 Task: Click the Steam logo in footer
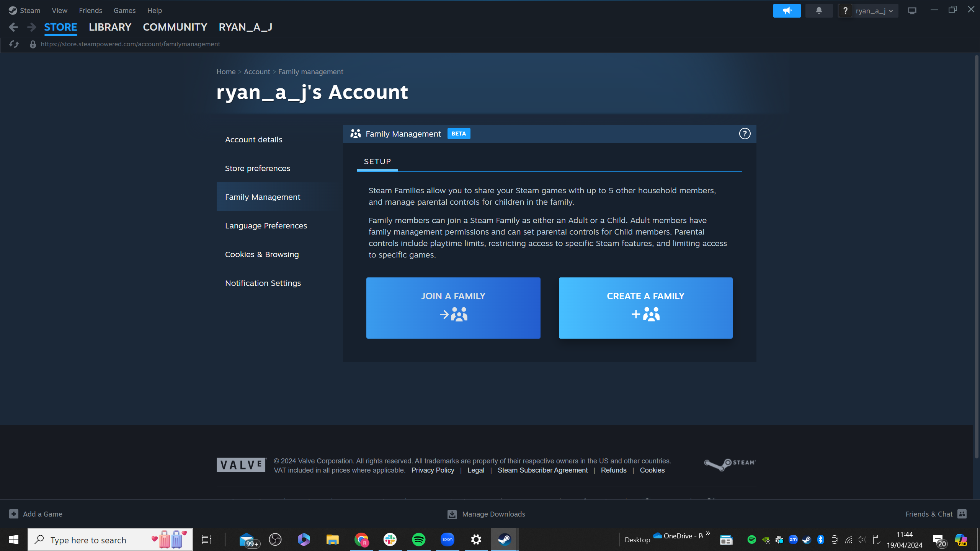click(x=730, y=465)
